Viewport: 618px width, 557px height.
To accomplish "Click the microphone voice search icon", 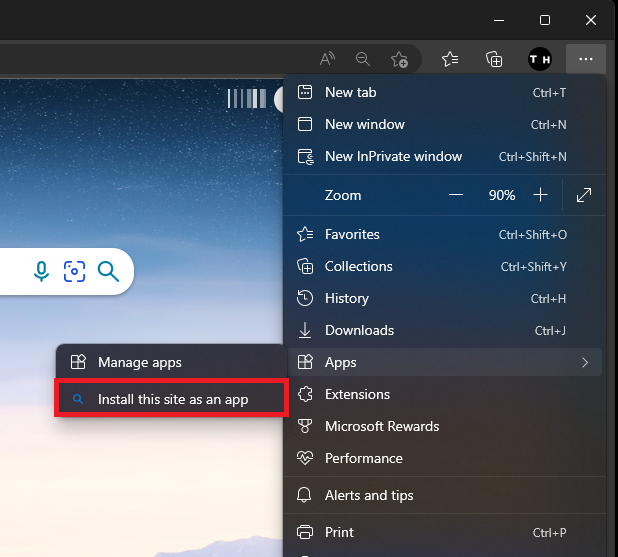I will [x=41, y=271].
